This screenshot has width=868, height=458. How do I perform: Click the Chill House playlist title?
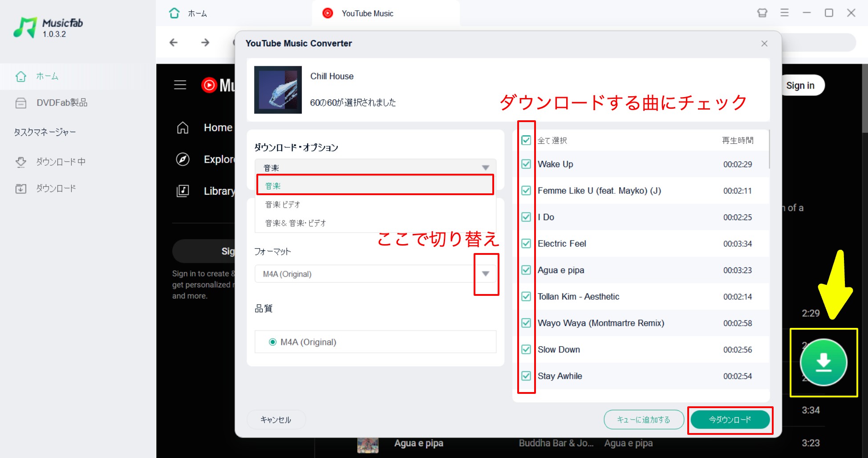(x=332, y=76)
